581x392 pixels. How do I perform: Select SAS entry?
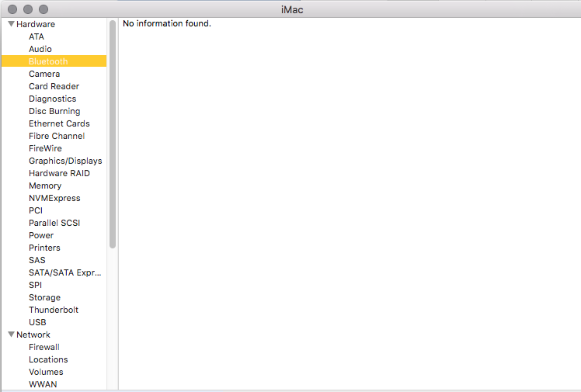(x=37, y=260)
